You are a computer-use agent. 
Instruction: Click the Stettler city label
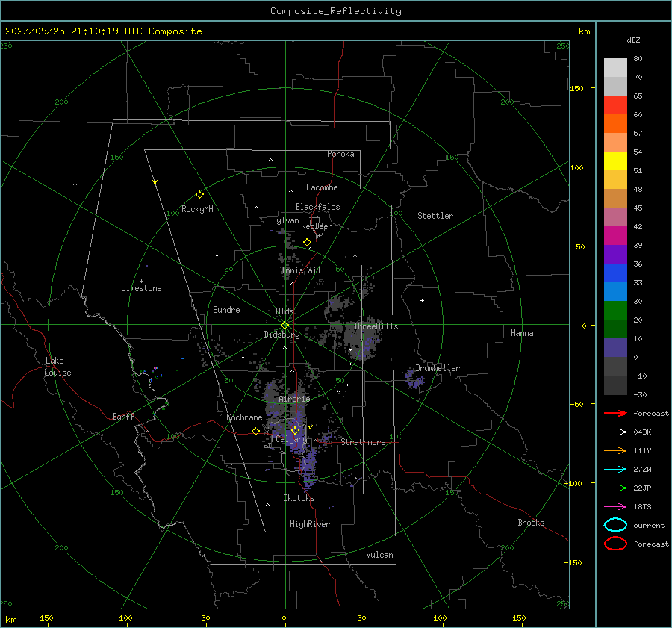pos(435,216)
